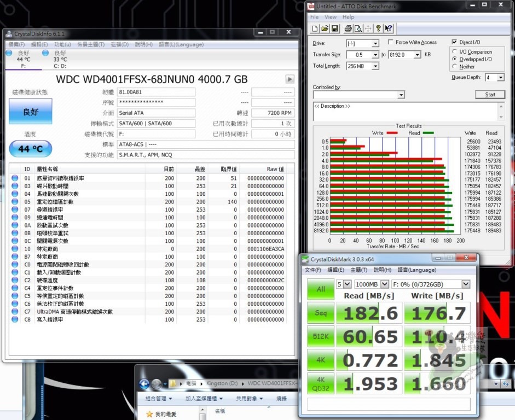Viewport: 515px width, 420px height.
Task: Click the CrystalDiskInfo title bar app icon
Action: pos(9,34)
